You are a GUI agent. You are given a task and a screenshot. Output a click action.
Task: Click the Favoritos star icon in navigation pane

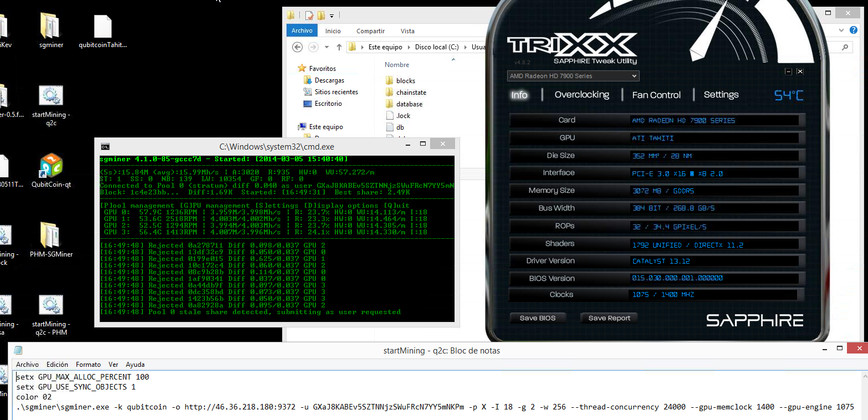coord(302,68)
